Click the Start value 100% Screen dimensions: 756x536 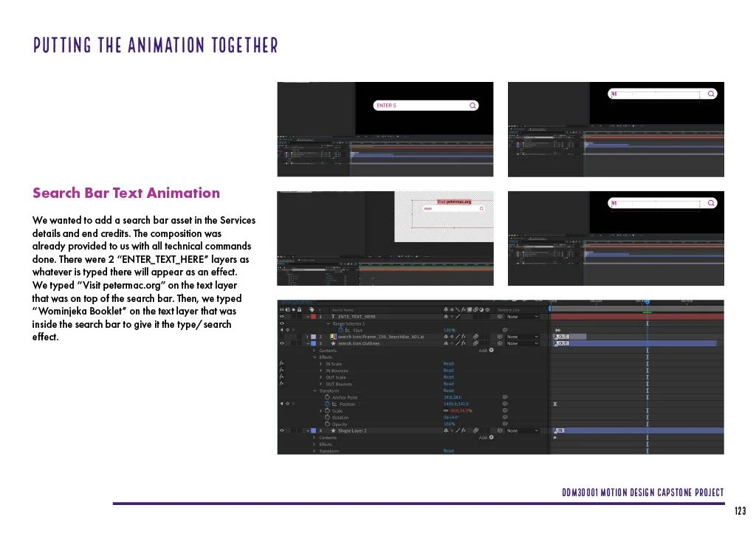[x=449, y=330]
